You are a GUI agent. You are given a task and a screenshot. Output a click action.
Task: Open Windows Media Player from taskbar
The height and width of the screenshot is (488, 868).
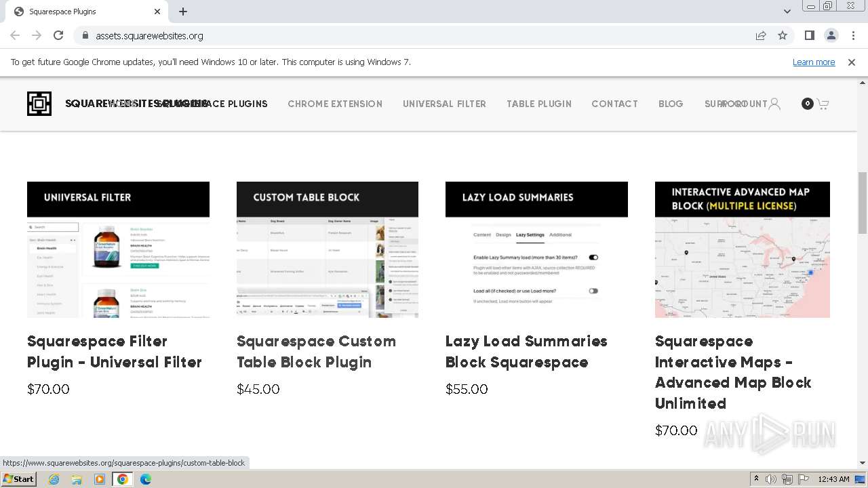[x=100, y=479]
